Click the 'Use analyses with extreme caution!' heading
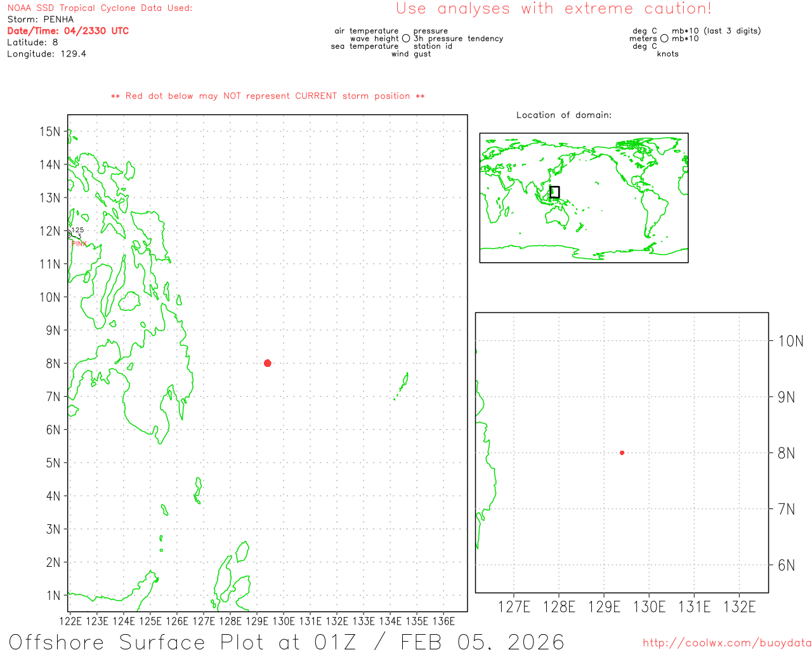Screen dimensions: 812x650 coord(553,9)
